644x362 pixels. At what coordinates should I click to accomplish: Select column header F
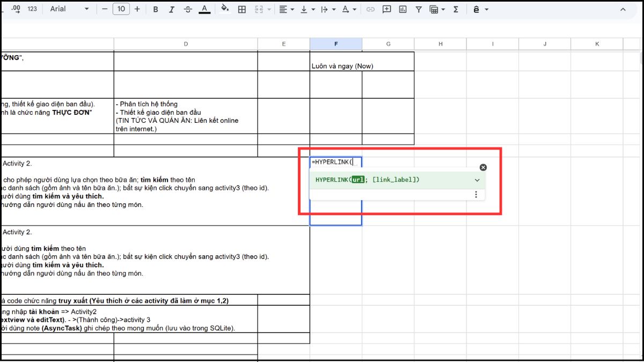(x=336, y=43)
